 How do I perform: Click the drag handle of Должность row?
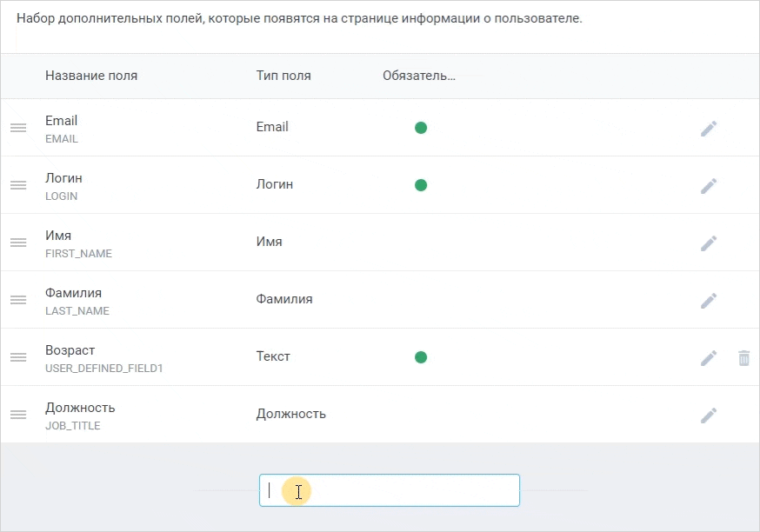click(x=18, y=415)
